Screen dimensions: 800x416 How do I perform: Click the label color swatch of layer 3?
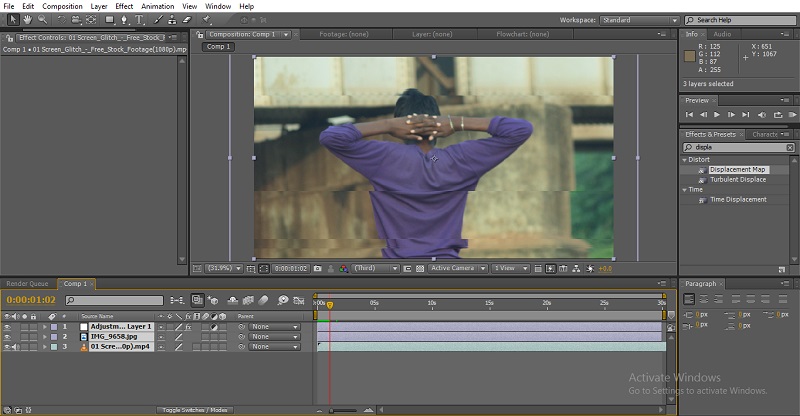click(54, 347)
